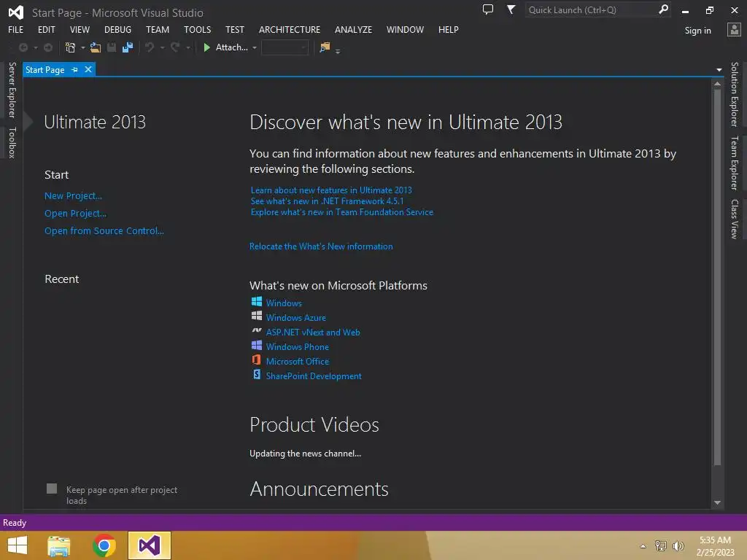
Task: Open the FILE menu
Action: (16, 29)
